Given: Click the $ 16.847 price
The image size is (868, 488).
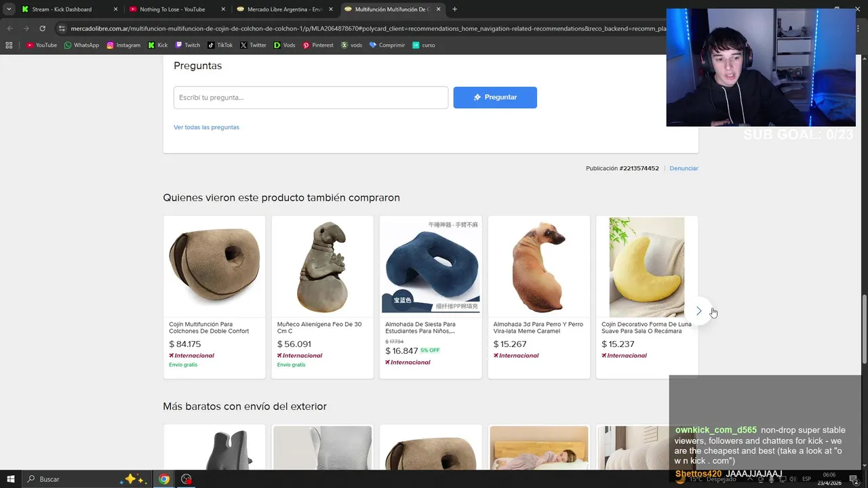Looking at the screenshot, I should click(x=401, y=351).
